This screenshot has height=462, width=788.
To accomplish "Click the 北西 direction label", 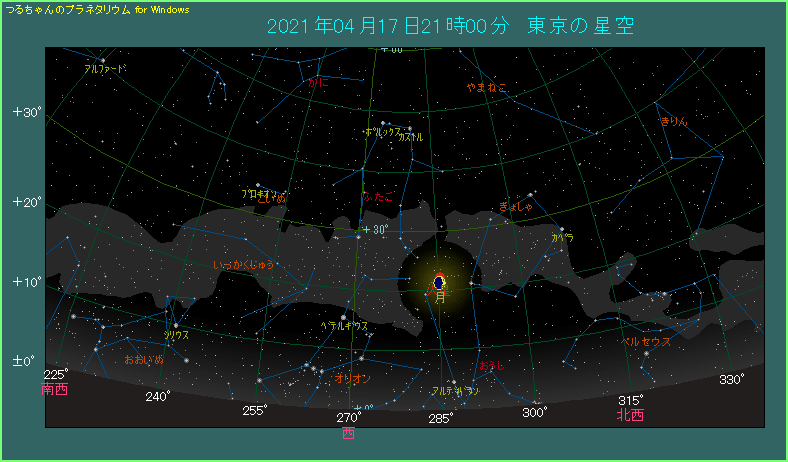I will tap(630, 415).
